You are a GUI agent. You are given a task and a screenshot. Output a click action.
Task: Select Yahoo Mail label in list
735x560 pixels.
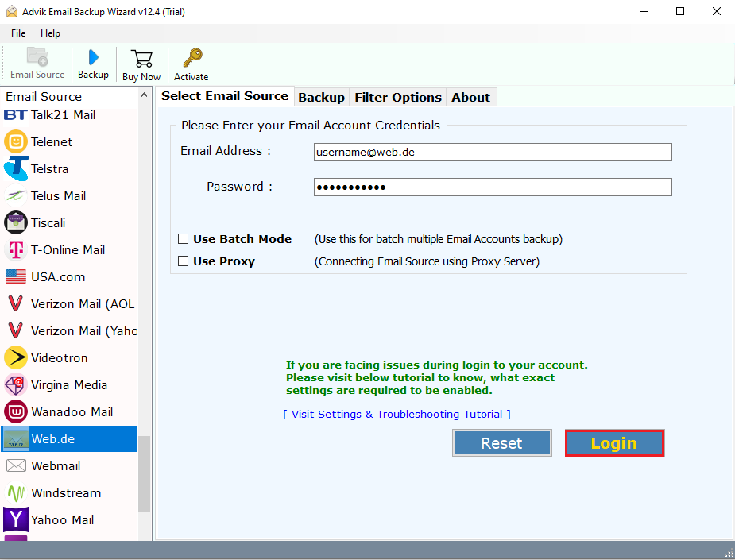click(x=62, y=519)
